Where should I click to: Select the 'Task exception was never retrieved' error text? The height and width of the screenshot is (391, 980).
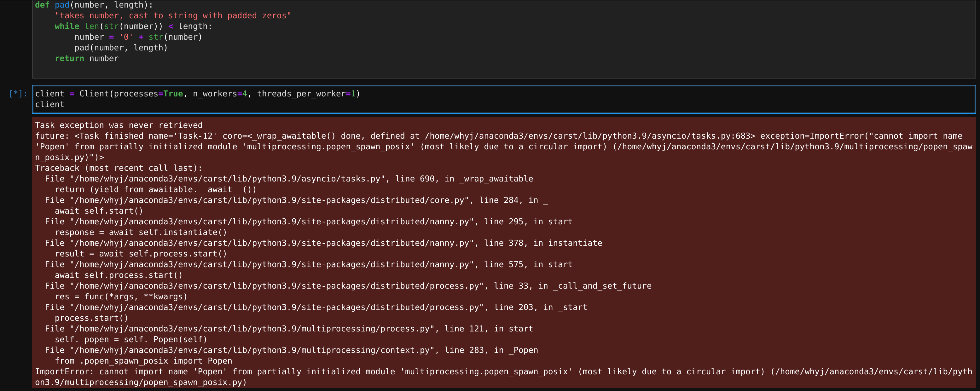pos(118,125)
